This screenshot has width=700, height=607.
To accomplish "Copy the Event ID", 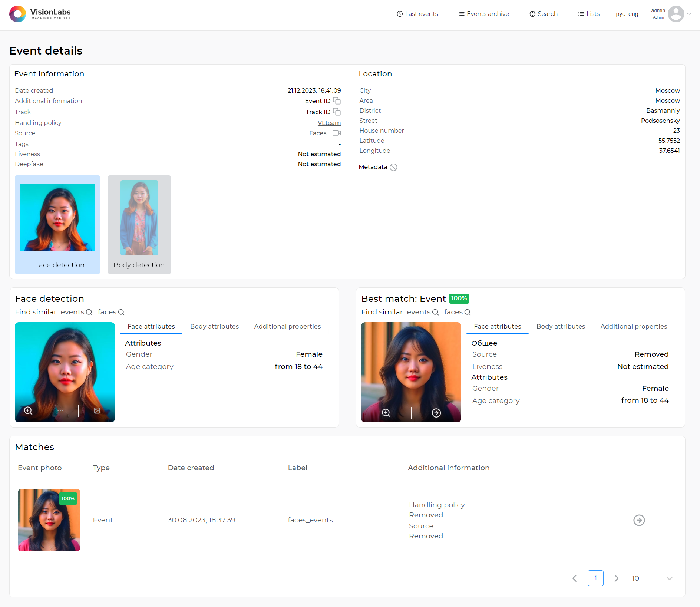I will pyautogui.click(x=337, y=101).
